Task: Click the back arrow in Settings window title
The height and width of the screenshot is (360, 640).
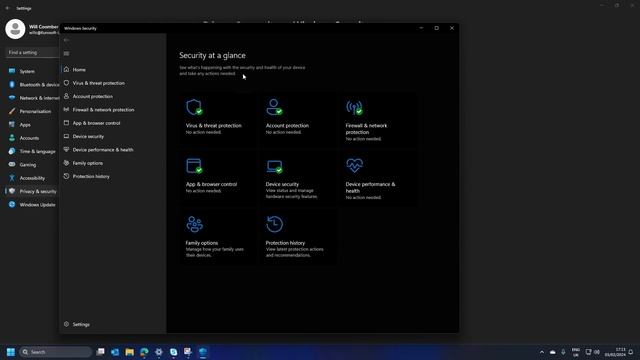Action: [x=8, y=8]
